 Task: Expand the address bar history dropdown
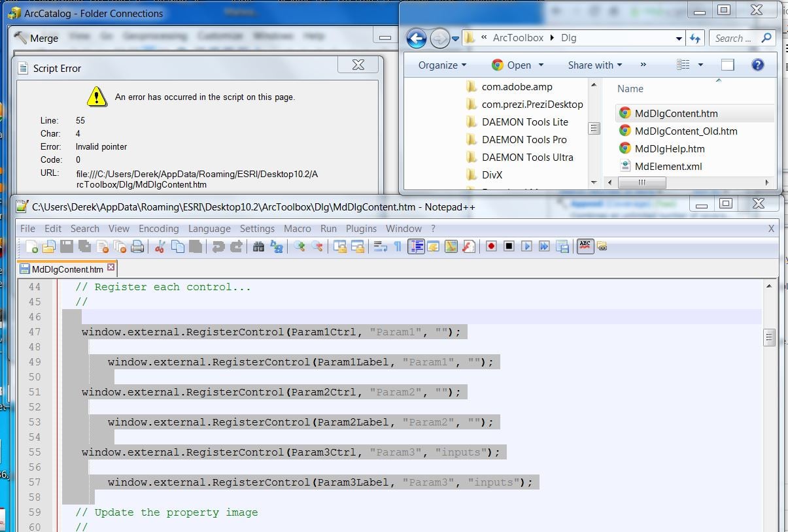(679, 39)
